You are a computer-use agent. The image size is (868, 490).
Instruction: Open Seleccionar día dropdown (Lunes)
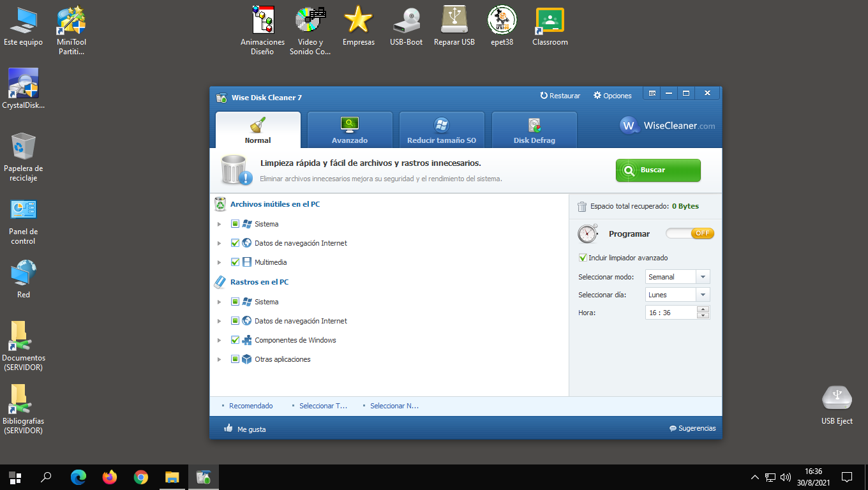pyautogui.click(x=677, y=295)
